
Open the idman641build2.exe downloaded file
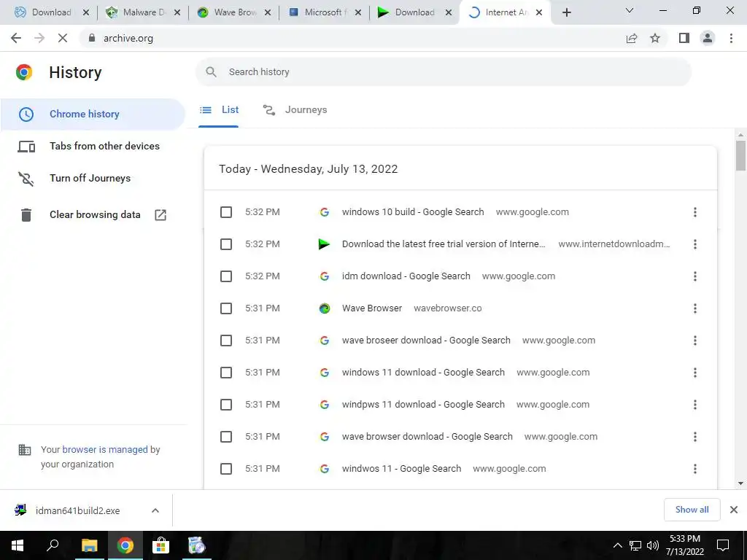tap(77, 510)
